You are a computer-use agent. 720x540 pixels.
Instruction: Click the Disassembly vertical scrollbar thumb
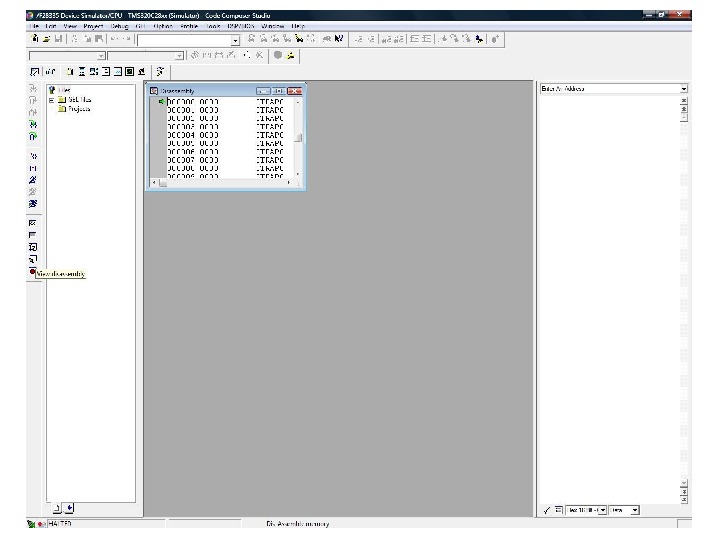pos(298,137)
